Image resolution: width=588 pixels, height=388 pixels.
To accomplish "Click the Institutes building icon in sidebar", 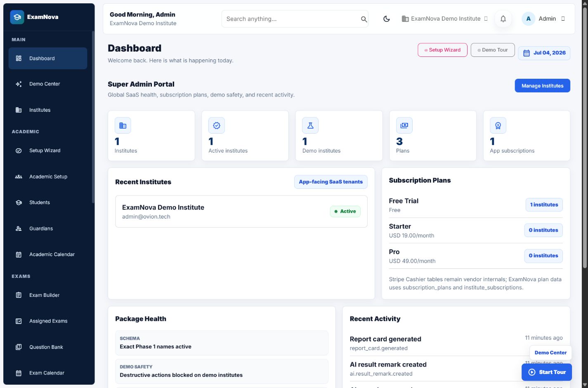I will [x=19, y=110].
